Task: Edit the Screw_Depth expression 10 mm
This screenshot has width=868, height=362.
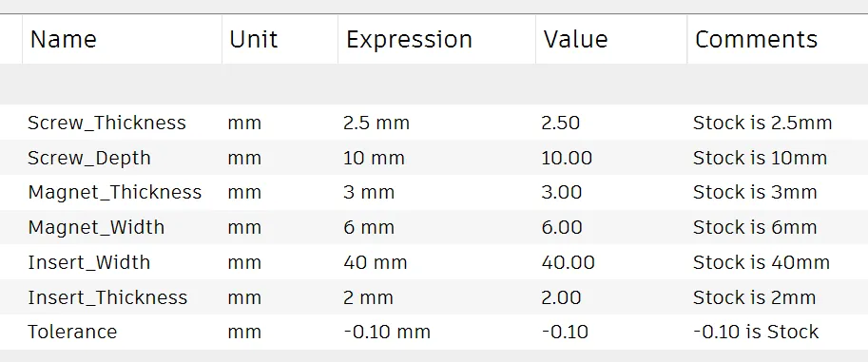Action: click(x=374, y=159)
